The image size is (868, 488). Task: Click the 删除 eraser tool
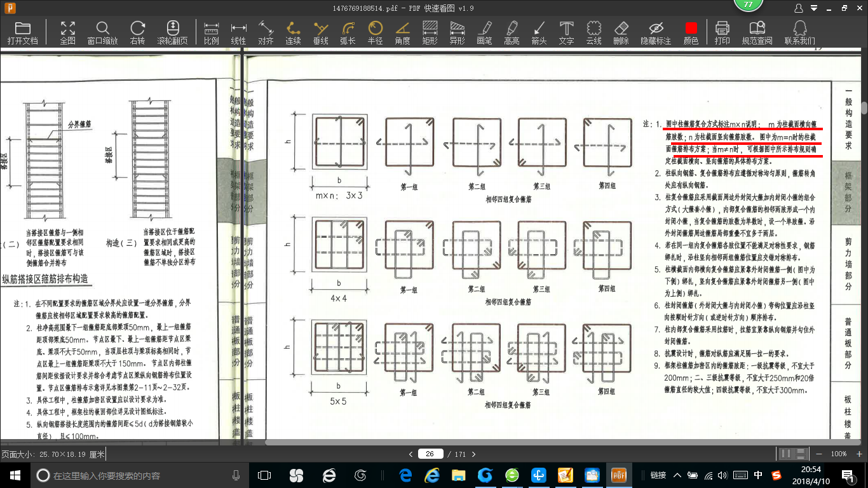[x=621, y=32]
